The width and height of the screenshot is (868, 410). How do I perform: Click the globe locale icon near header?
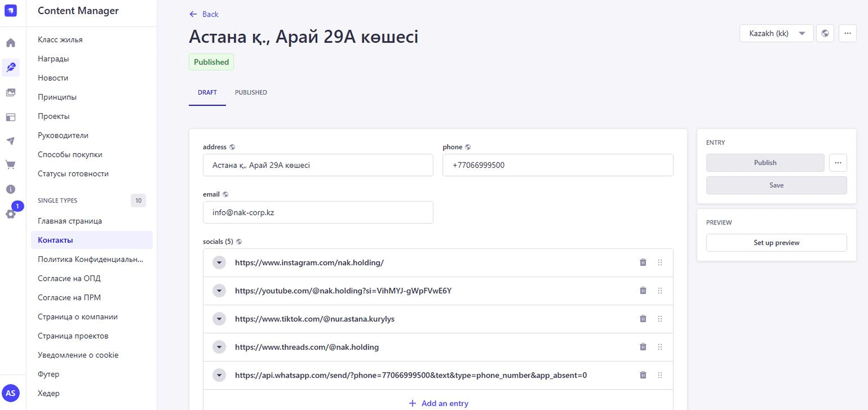pyautogui.click(x=825, y=33)
